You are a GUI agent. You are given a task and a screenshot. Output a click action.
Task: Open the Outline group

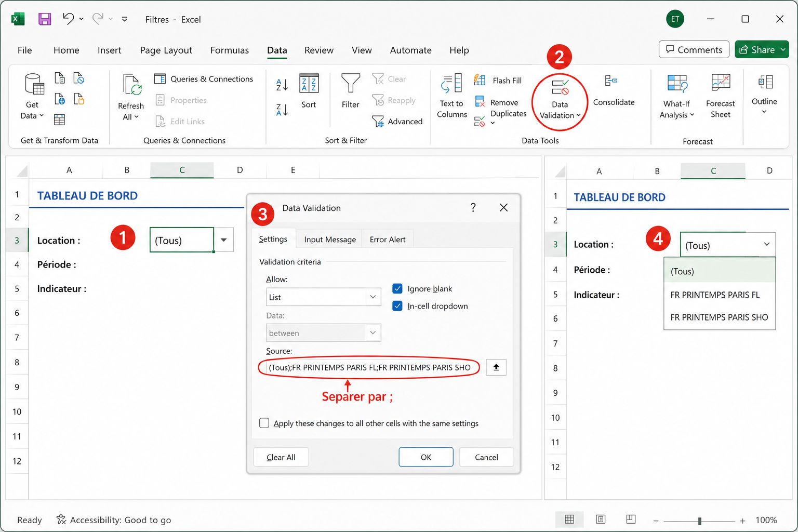[764, 95]
